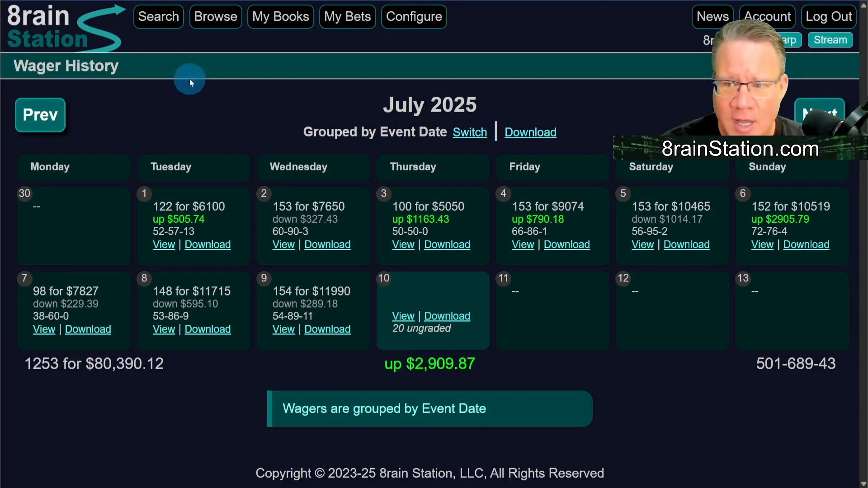View wagers for July 1
The width and height of the screenshot is (868, 488).
164,244
